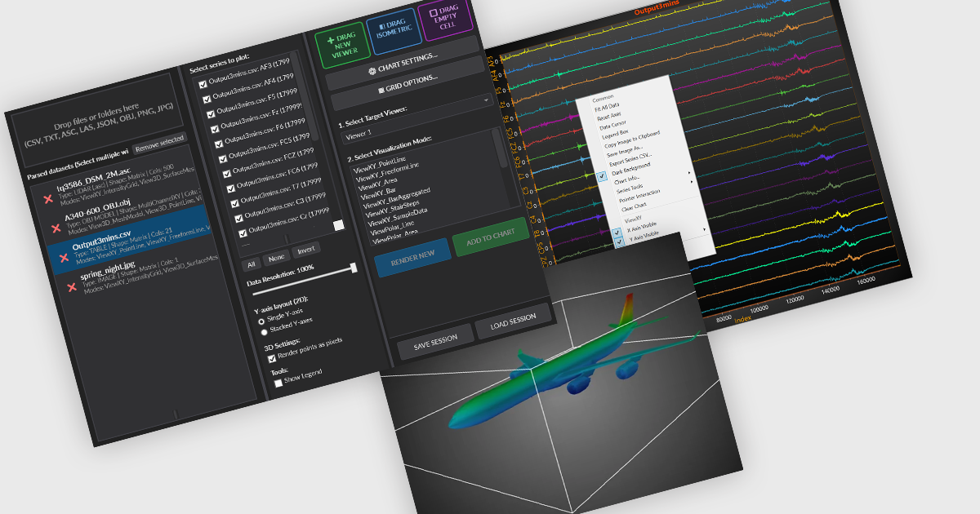Image resolution: width=980 pixels, height=514 pixels.
Task: Select ViewXY_BarAggregated visualization mode
Action: (x=396, y=197)
